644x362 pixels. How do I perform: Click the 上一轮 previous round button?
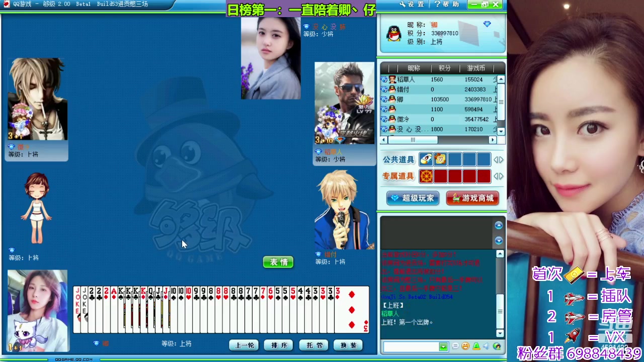coord(245,345)
